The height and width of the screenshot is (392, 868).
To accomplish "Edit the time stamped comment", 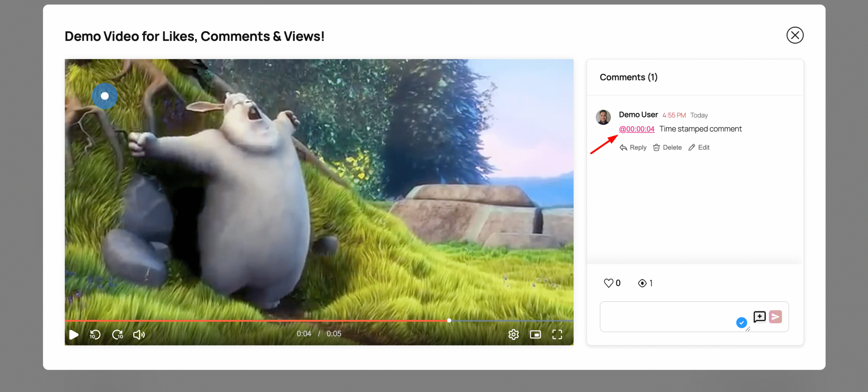I will (x=699, y=148).
